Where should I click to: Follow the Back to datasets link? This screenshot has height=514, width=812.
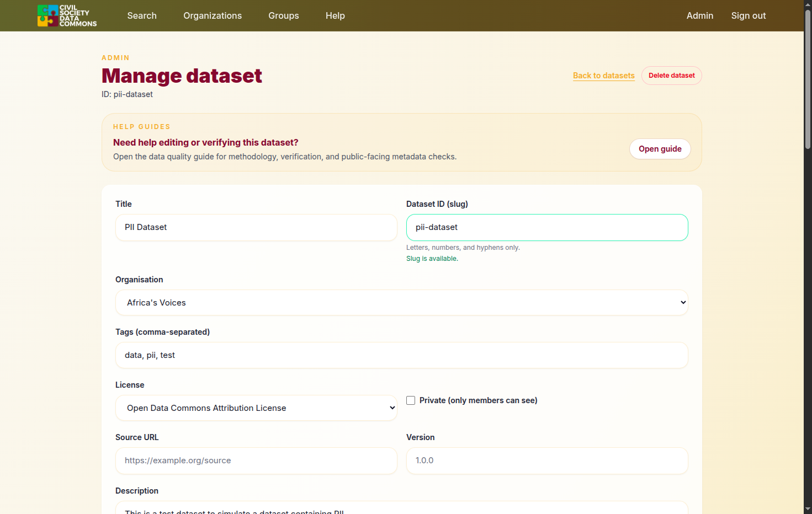[x=604, y=76]
